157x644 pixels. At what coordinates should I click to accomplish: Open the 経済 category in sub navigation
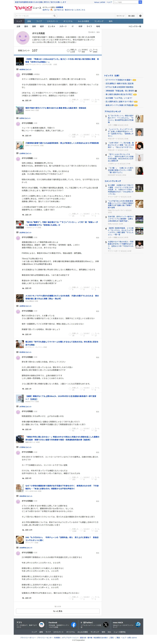point(42,26)
